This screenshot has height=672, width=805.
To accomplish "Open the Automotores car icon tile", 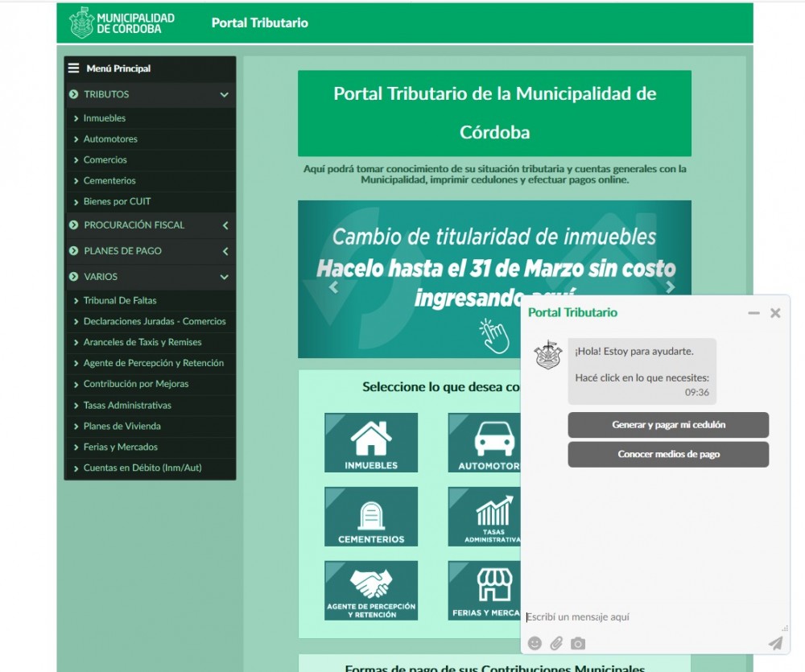I will click(485, 442).
